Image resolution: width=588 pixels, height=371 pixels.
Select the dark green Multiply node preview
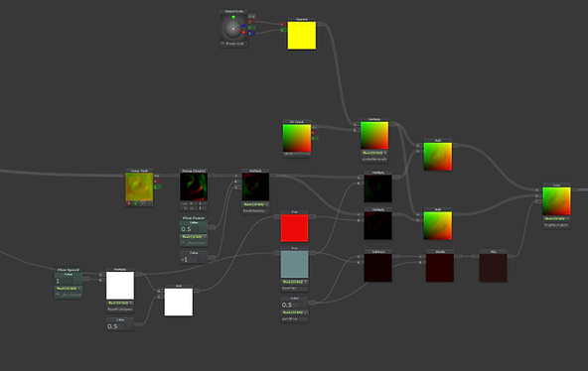point(378,188)
